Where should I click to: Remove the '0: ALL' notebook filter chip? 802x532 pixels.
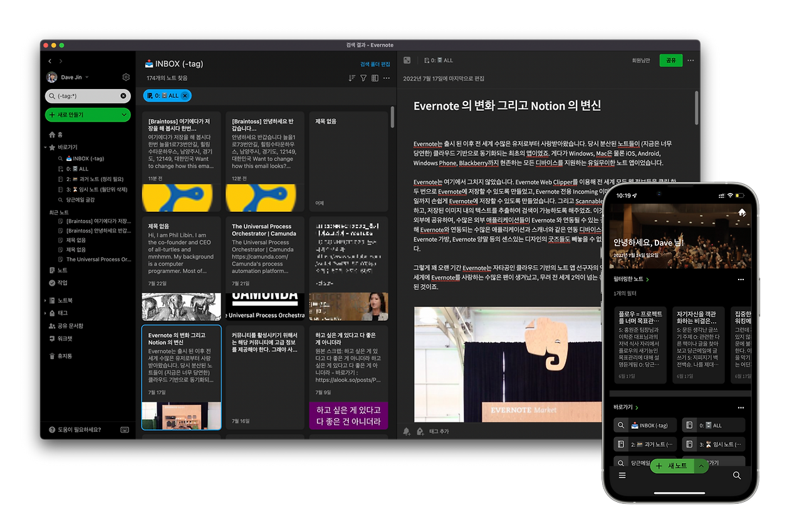point(185,95)
